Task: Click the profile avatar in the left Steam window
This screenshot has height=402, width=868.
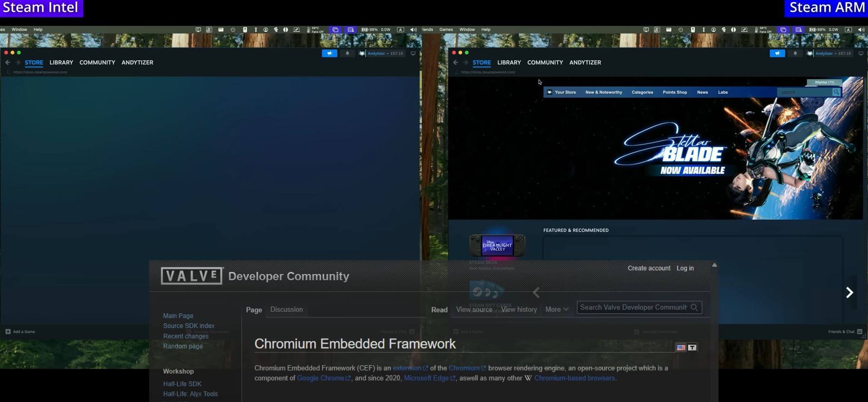Action: coord(362,54)
